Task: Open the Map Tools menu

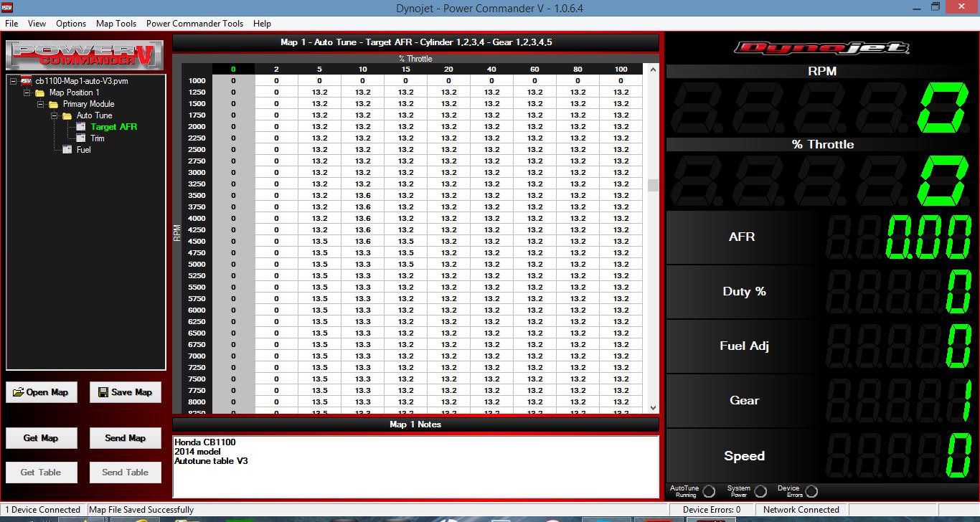Action: (x=116, y=24)
